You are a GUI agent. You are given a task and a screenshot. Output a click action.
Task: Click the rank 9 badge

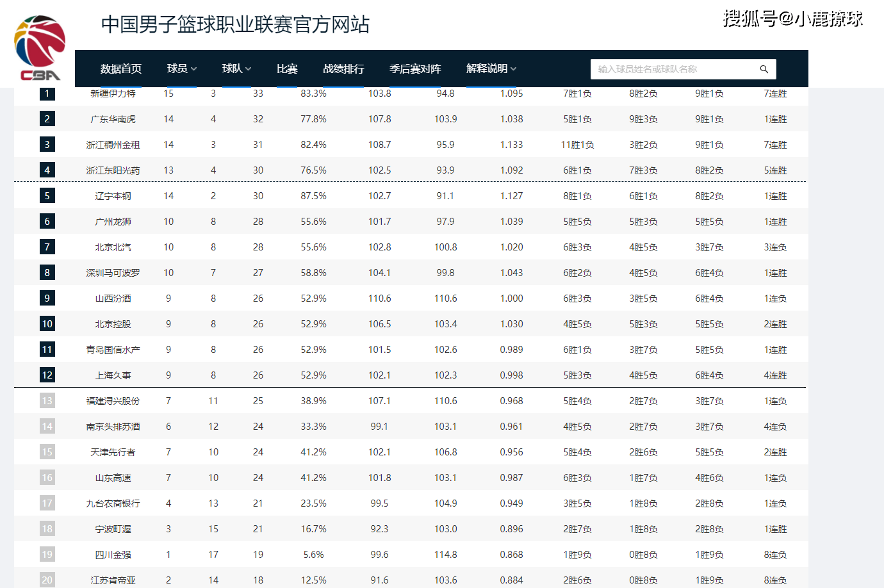click(x=47, y=298)
